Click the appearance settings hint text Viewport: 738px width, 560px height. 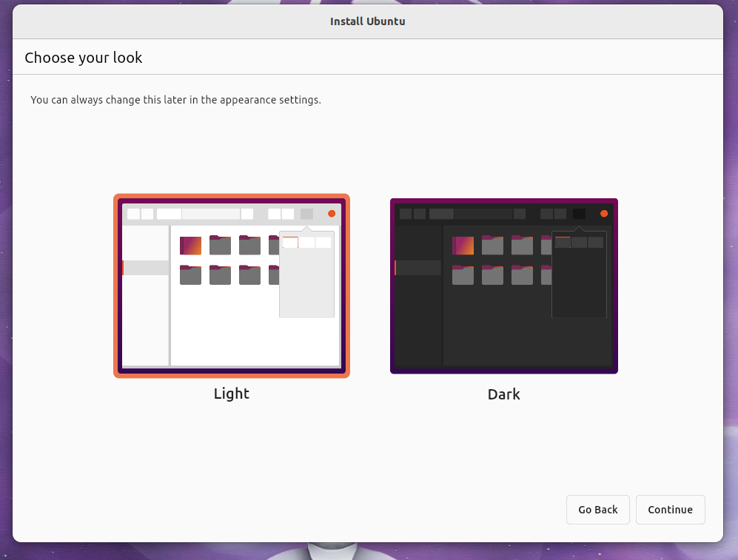(x=175, y=99)
